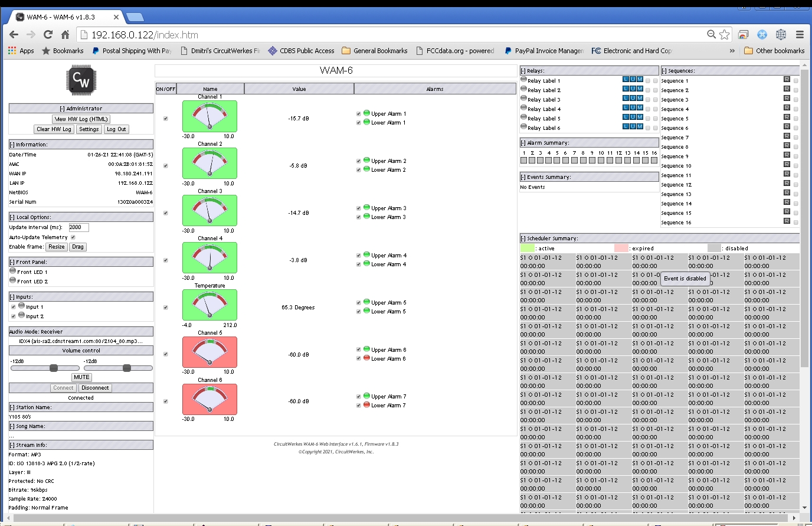
Task: Click the R icon for Sequence 12
Action: pyautogui.click(x=787, y=184)
